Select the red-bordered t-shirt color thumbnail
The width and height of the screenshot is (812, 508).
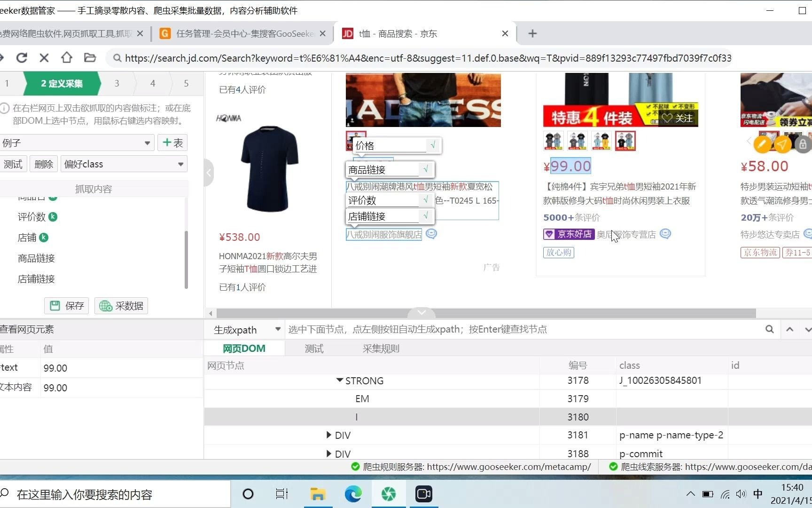(625, 141)
